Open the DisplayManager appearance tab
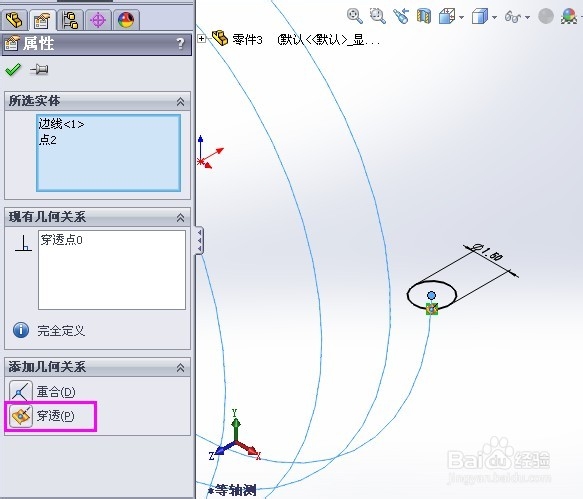This screenshot has height=499, width=583. (126, 20)
